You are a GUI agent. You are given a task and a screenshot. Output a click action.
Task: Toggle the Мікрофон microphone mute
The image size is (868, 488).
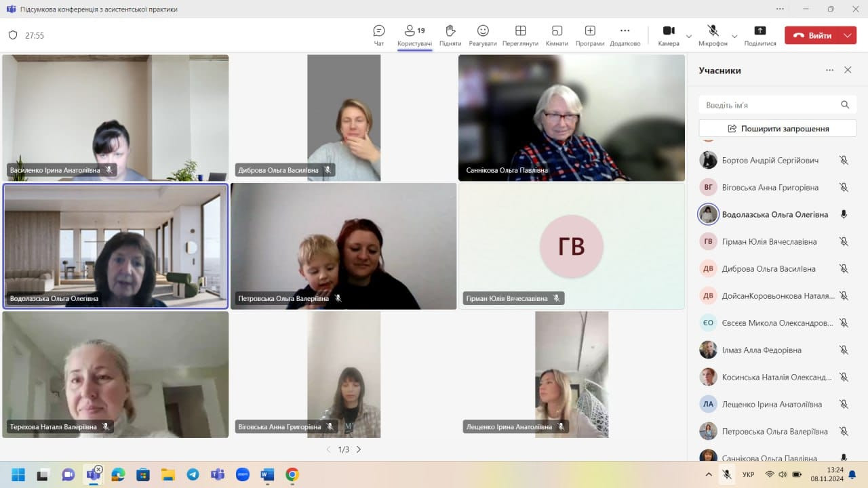713,35
